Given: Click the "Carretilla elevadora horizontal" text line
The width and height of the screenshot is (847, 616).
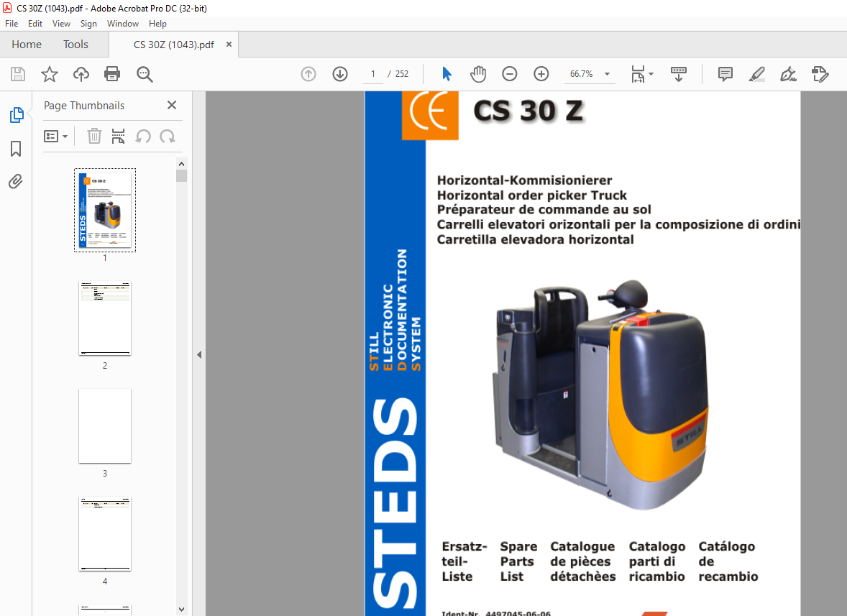Looking at the screenshot, I should click(x=536, y=239).
